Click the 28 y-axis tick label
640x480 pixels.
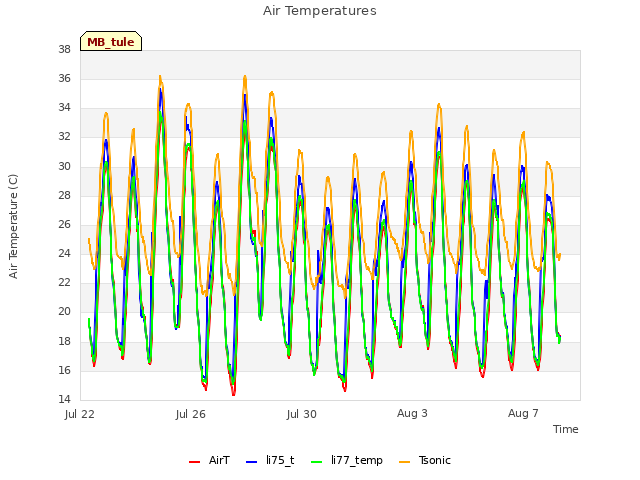tap(64, 195)
